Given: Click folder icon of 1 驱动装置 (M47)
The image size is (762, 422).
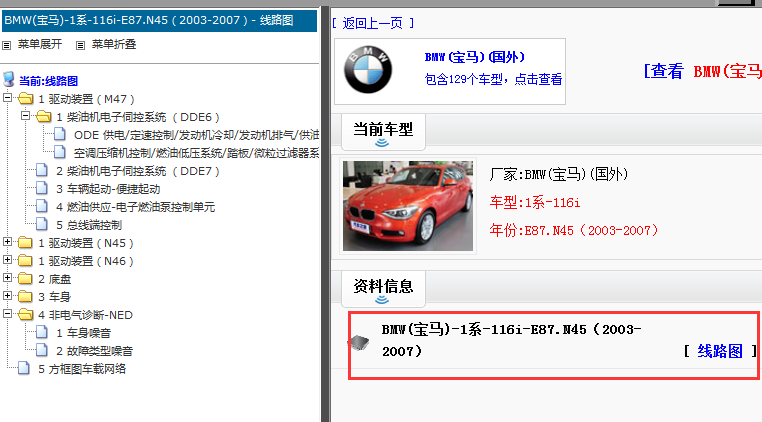Looking at the screenshot, I should click(25, 99).
